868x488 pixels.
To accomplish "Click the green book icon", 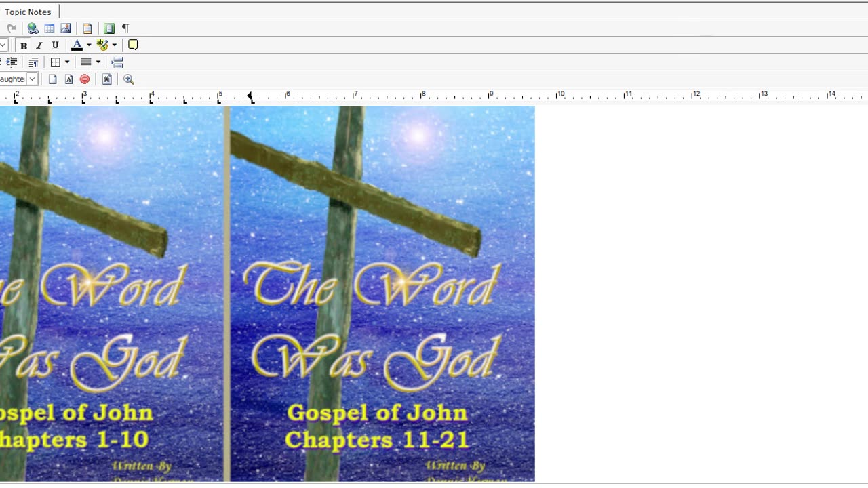I will [x=109, y=28].
